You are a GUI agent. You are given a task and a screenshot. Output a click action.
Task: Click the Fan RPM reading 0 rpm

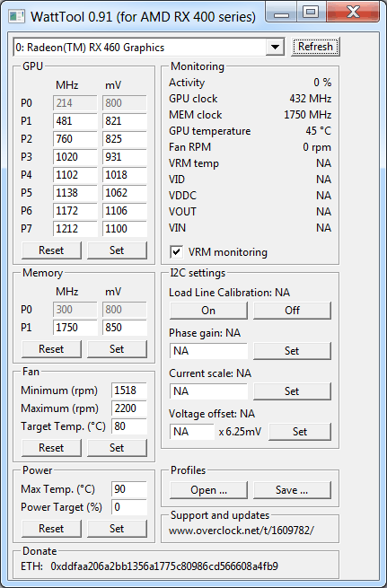click(x=317, y=147)
